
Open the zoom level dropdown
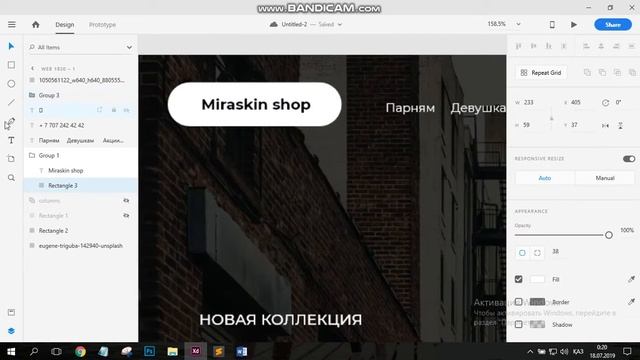point(518,24)
